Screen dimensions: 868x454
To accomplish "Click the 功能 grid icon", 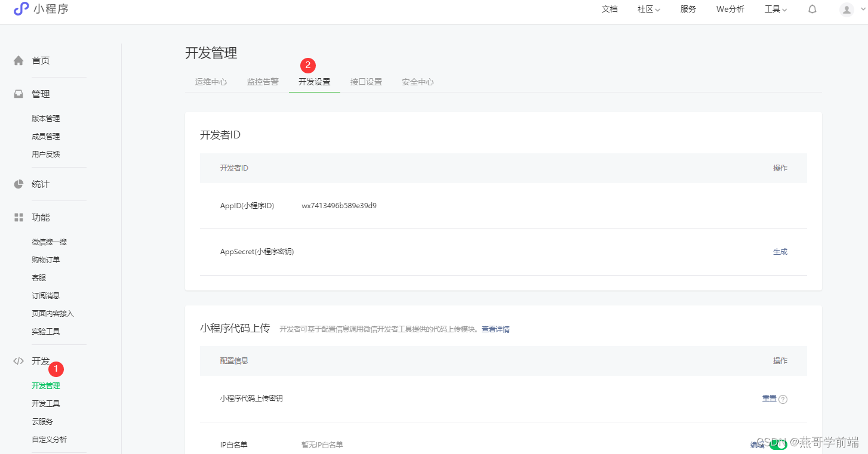I will [x=19, y=217].
